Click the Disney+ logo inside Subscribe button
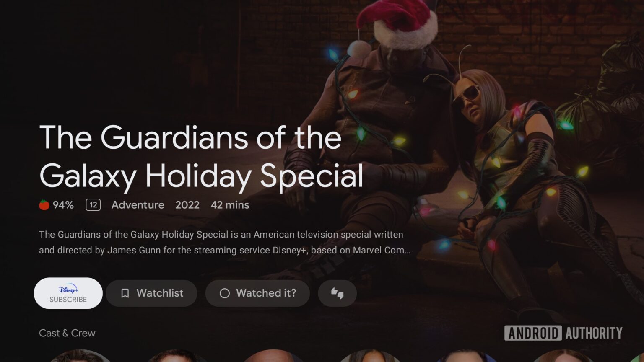The image size is (644, 362). coord(68,289)
